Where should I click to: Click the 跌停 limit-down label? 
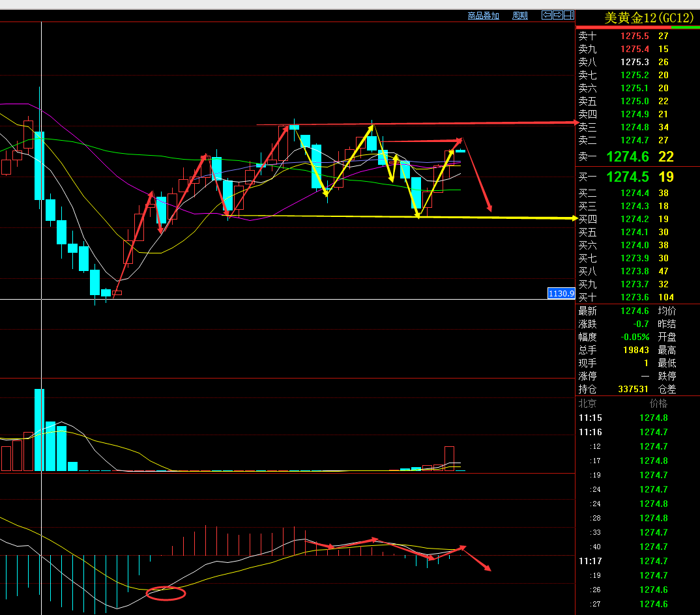667,376
